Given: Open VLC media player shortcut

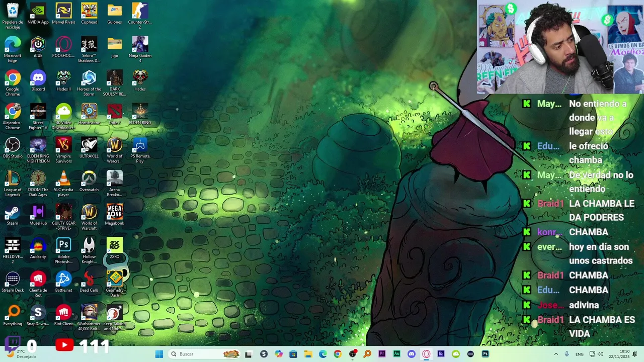Looking at the screenshot, I should pos(63,184).
